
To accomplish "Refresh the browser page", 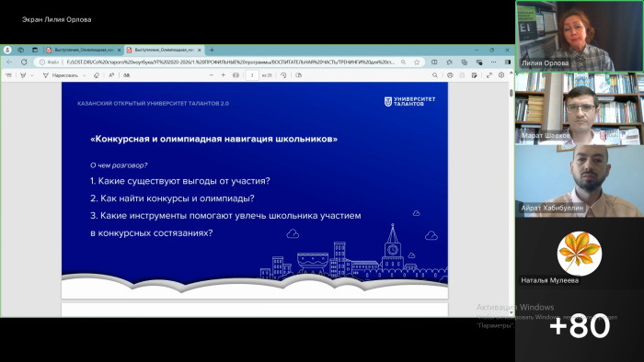I will tap(24, 62).
